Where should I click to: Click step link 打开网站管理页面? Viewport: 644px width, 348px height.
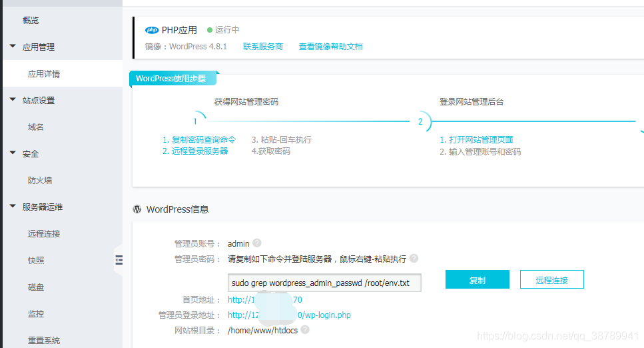476,139
